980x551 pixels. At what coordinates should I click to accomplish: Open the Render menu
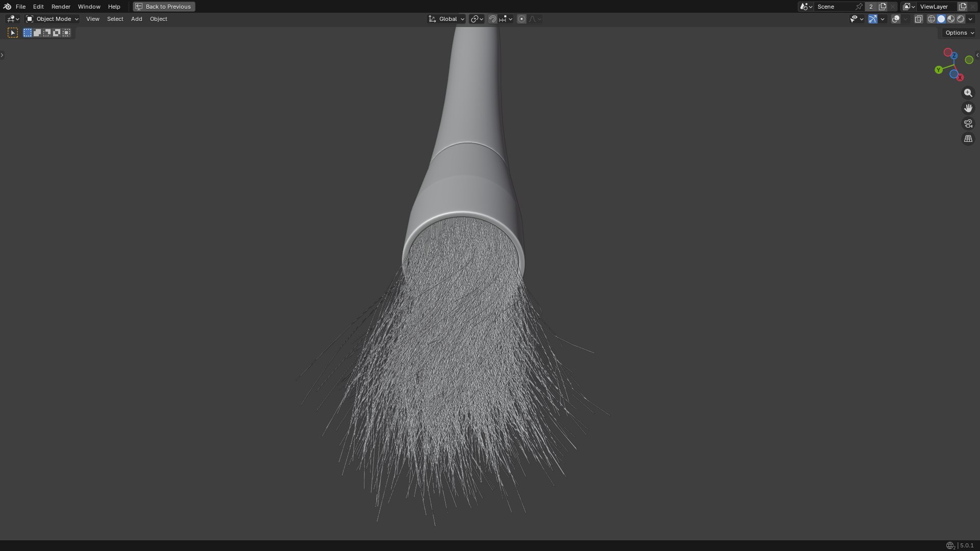tap(61, 7)
